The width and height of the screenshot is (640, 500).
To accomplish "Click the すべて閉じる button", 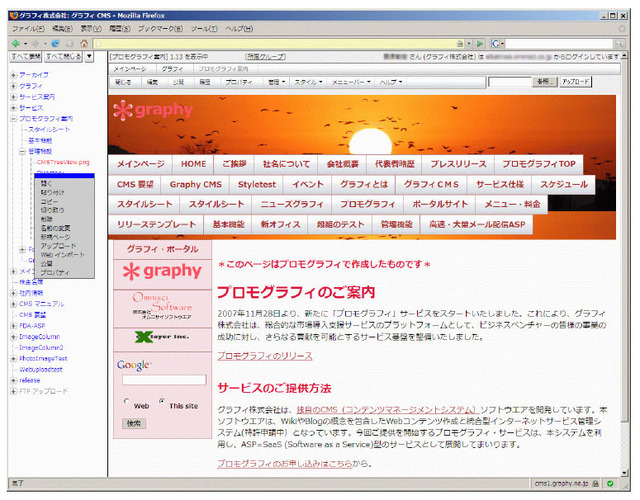I will [64, 57].
